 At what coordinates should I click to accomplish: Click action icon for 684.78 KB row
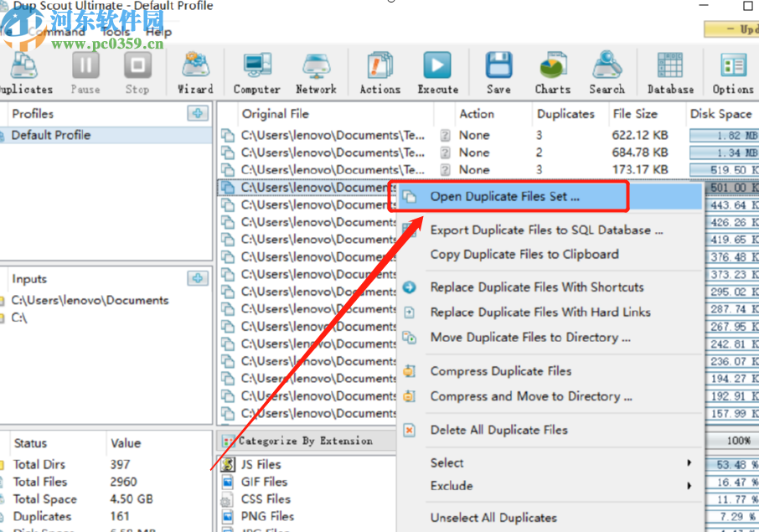click(x=446, y=152)
